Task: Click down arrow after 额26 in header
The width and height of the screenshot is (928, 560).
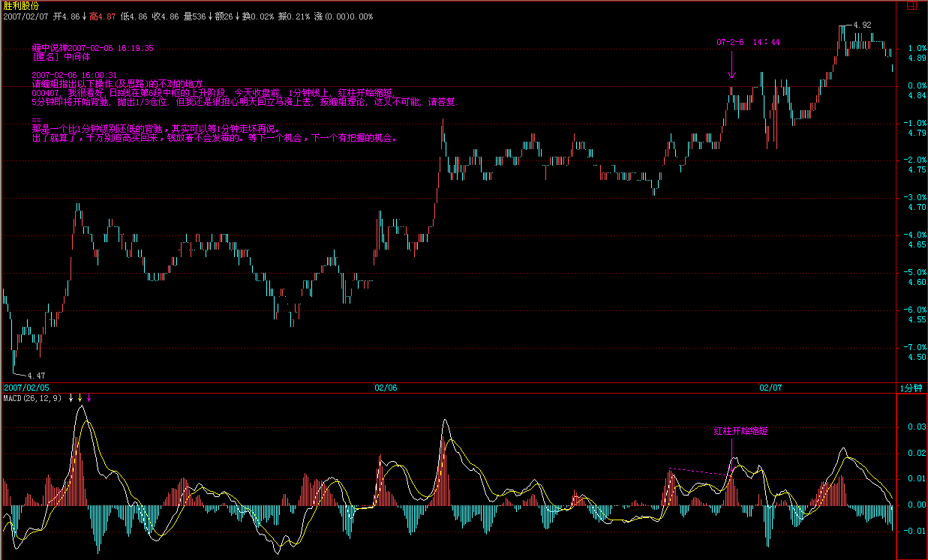Action: click(x=237, y=16)
